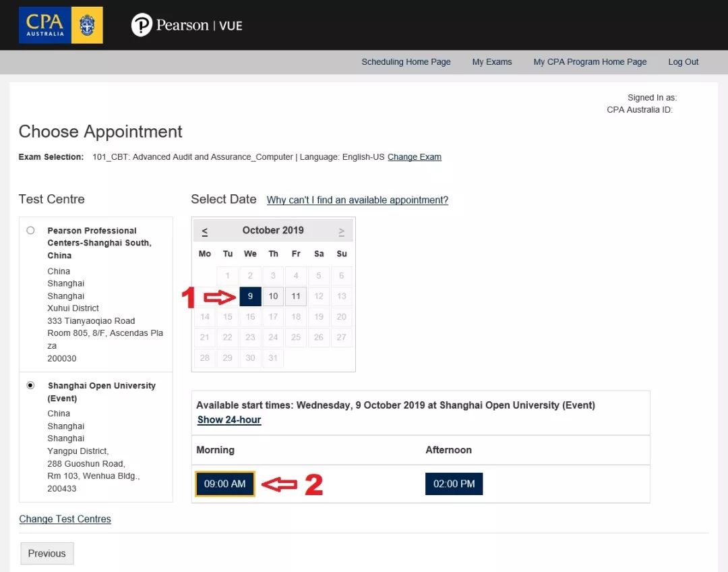728x572 pixels.
Task: Open My Exams page
Action: (492, 62)
